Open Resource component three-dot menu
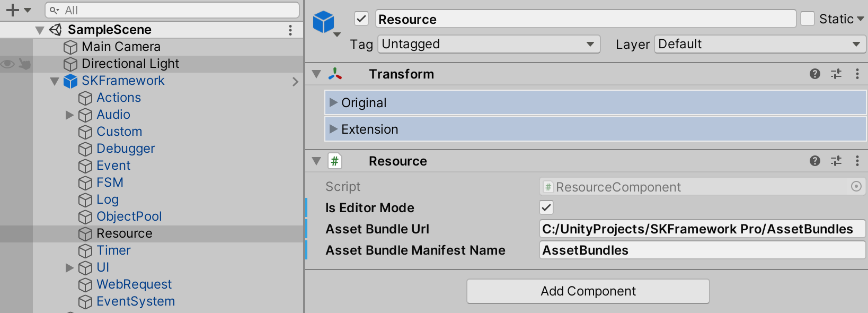Screen dimensions: 868x313 [x=857, y=161]
